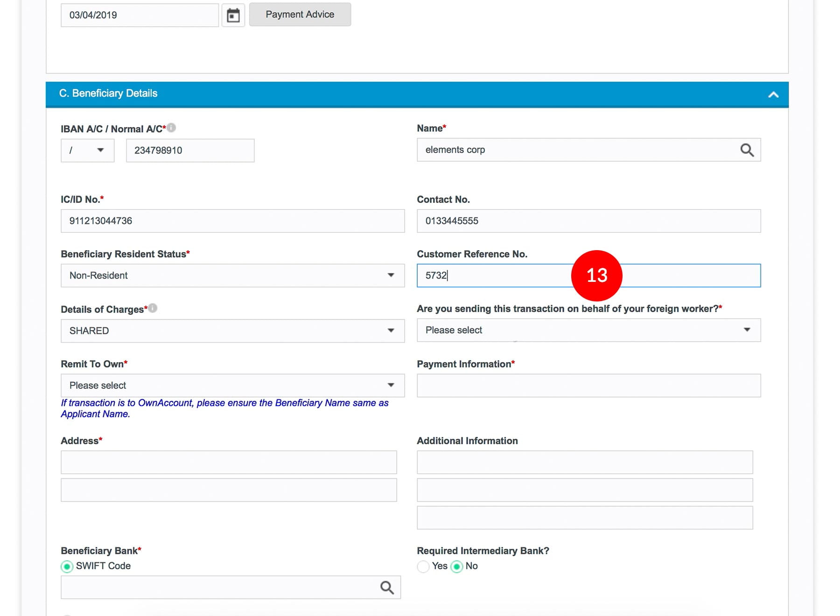Open the Remit To Own dropdown
The height and width of the screenshot is (616, 840).
tap(232, 385)
